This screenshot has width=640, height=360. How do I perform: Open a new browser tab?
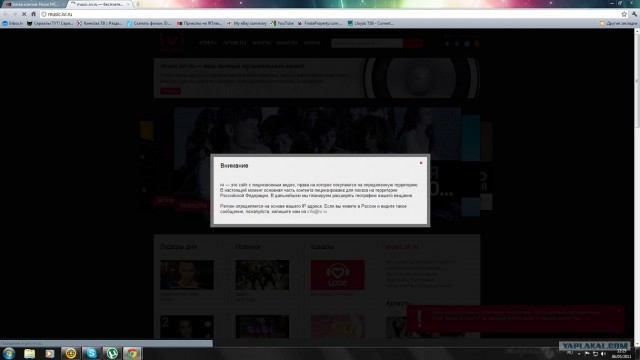(138, 4)
